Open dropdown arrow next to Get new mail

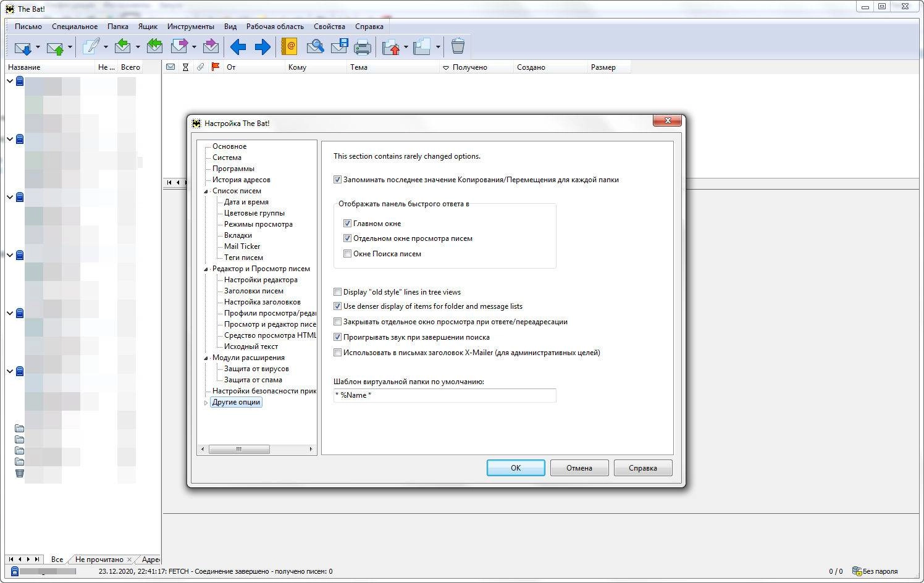[38, 47]
